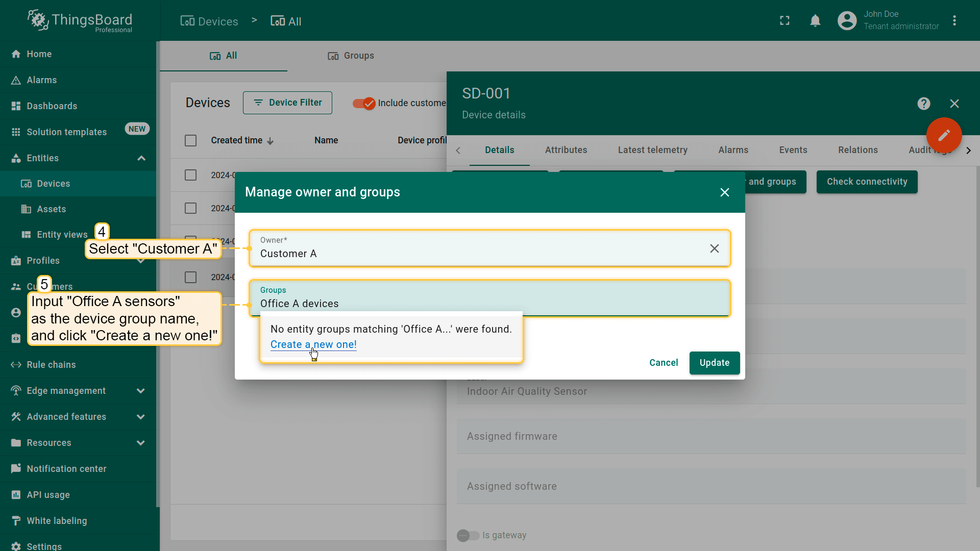The image size is (980, 551).
Task: Click the red pencil edit button
Action: [944, 135]
